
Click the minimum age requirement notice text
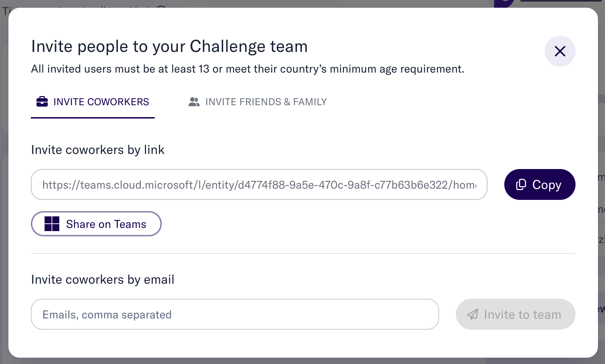(248, 69)
